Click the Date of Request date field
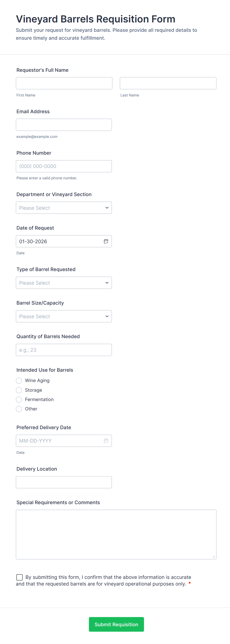Screen dimensions: 230x644 [59, 241]
